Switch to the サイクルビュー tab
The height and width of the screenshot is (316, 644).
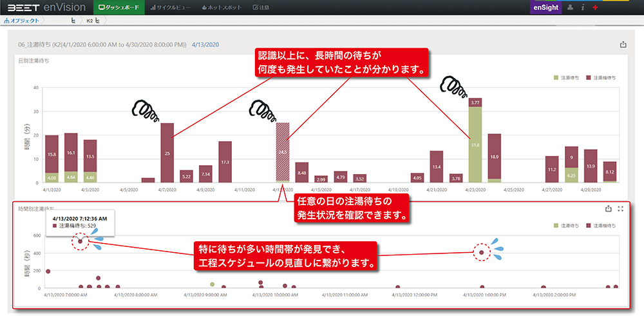pyautogui.click(x=170, y=7)
